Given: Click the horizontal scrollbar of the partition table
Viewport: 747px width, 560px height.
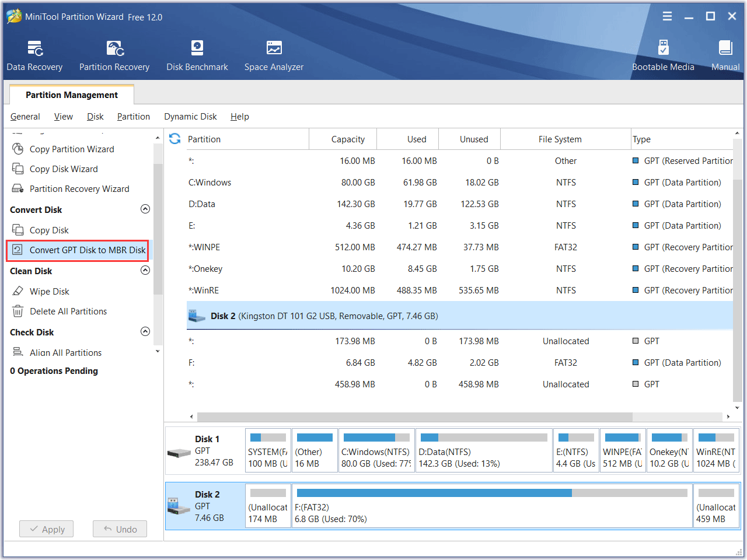Looking at the screenshot, I should tap(415, 416).
